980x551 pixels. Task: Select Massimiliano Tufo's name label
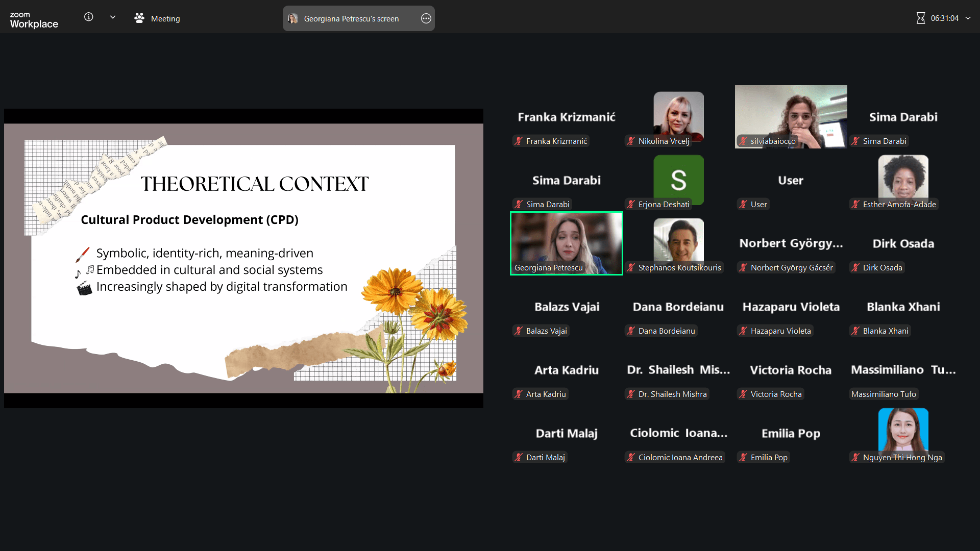883,394
